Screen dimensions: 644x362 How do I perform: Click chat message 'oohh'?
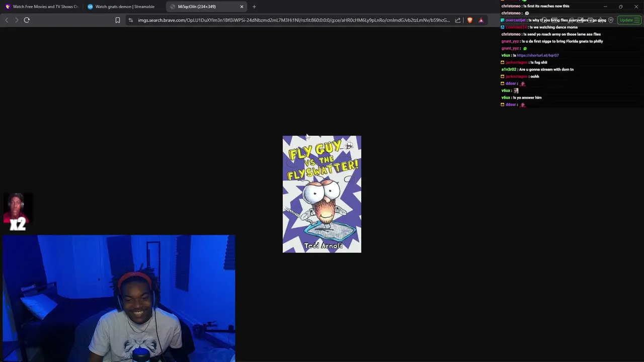click(x=535, y=76)
